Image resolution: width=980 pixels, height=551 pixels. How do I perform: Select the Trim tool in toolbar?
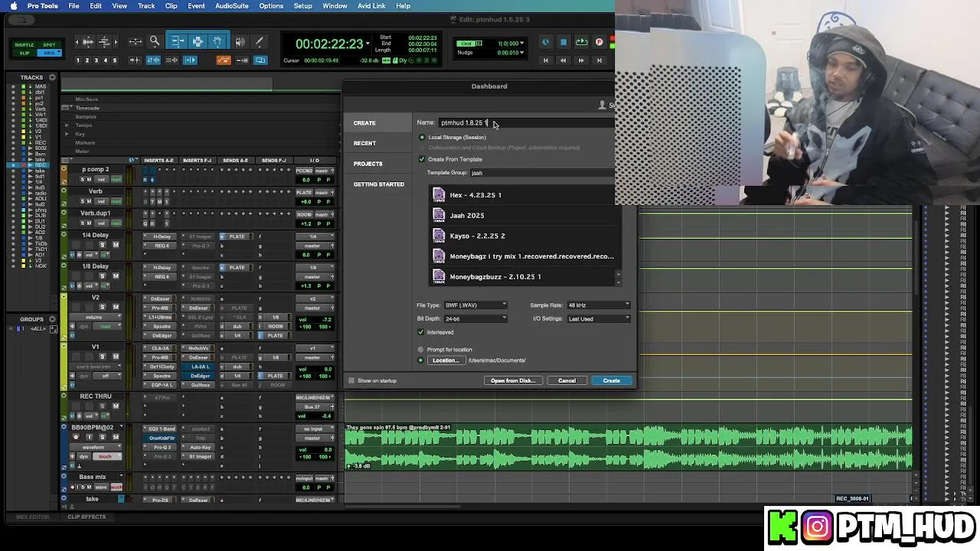(x=177, y=42)
